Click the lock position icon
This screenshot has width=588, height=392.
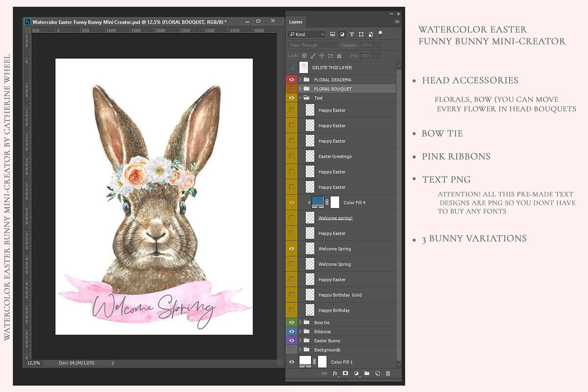pyautogui.click(x=322, y=56)
